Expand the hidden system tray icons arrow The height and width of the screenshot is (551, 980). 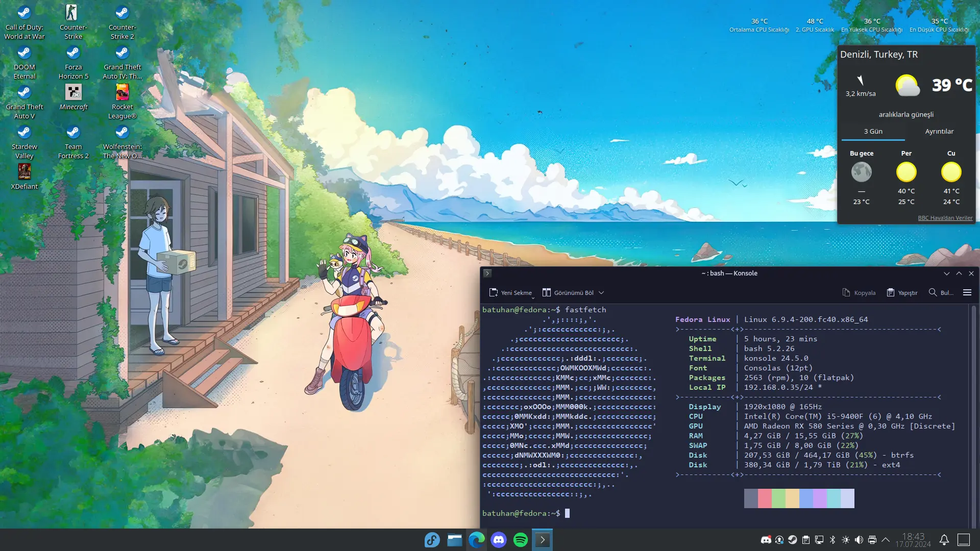pyautogui.click(x=886, y=540)
